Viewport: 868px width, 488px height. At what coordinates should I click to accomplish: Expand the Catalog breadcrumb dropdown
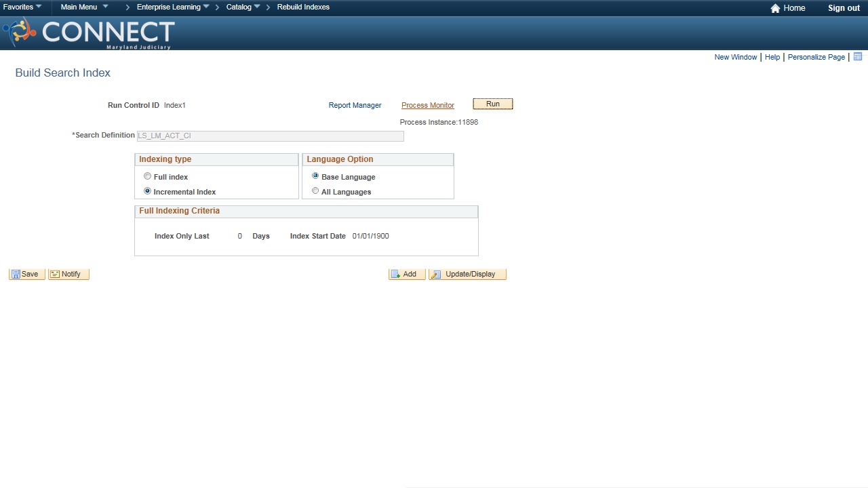point(243,7)
